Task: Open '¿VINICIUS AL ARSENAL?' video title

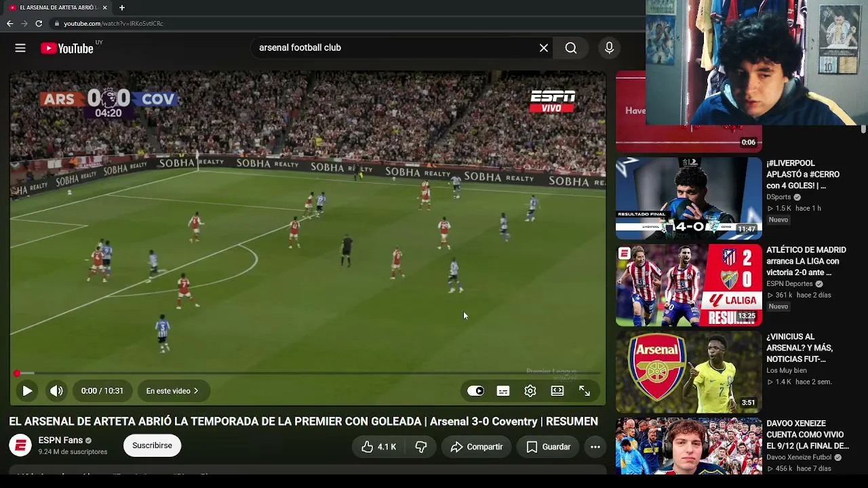Action: tap(800, 348)
